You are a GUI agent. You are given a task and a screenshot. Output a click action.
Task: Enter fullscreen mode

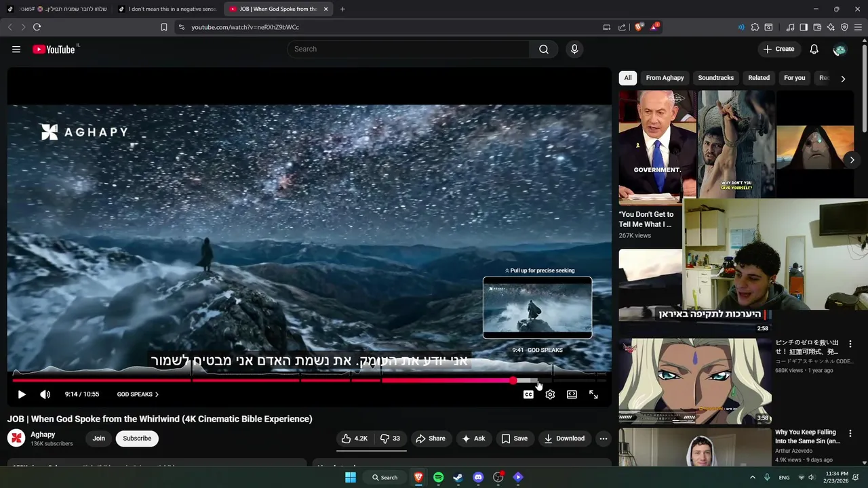coord(593,394)
